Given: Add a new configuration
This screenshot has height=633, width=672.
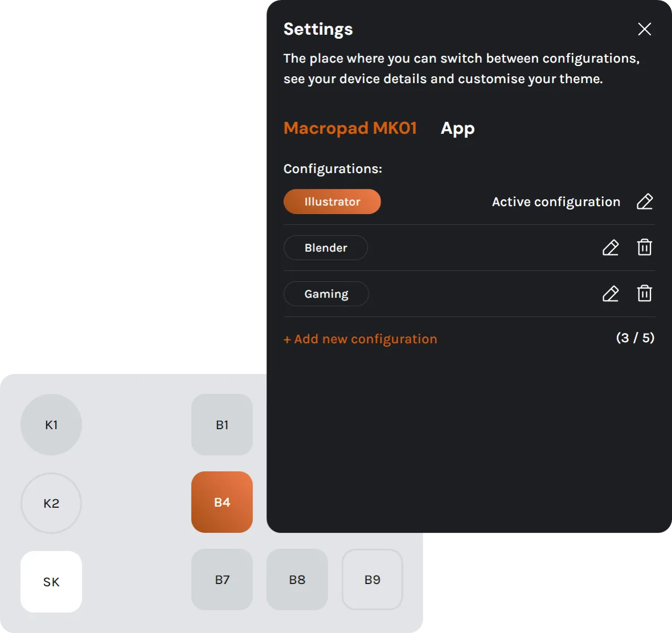Looking at the screenshot, I should pyautogui.click(x=360, y=339).
